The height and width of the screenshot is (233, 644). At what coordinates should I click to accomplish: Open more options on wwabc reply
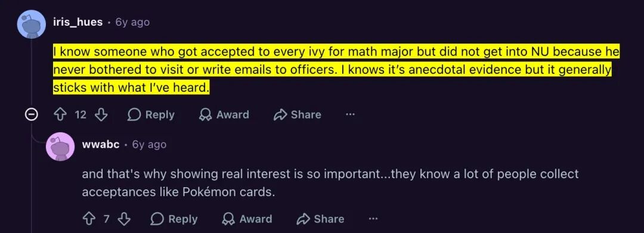[x=373, y=219]
